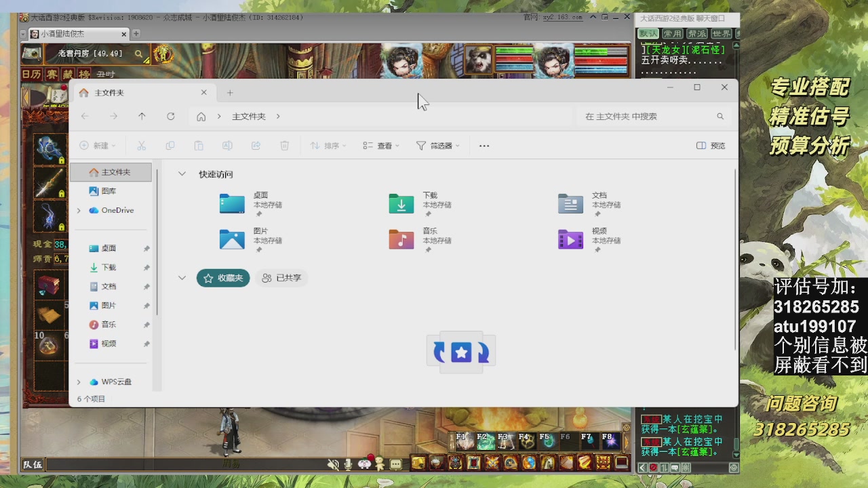Toggle the 预览 preview pane
This screenshot has width=868, height=488.
[x=710, y=145]
